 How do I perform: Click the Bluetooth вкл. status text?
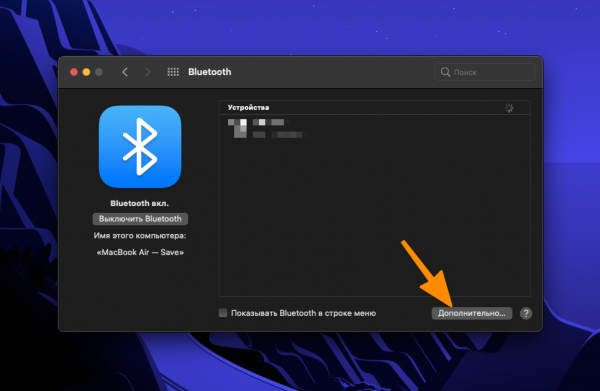click(140, 203)
